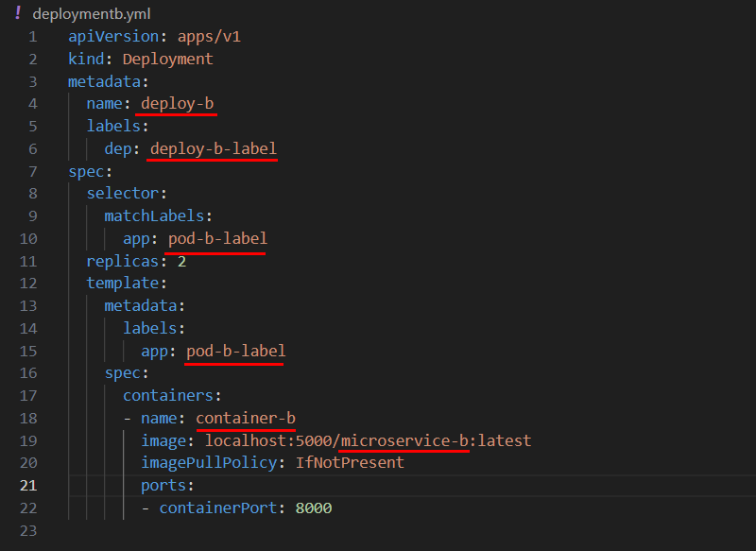This screenshot has width=756, height=551.
Task: Click the 'replicas' key
Action: [123, 261]
